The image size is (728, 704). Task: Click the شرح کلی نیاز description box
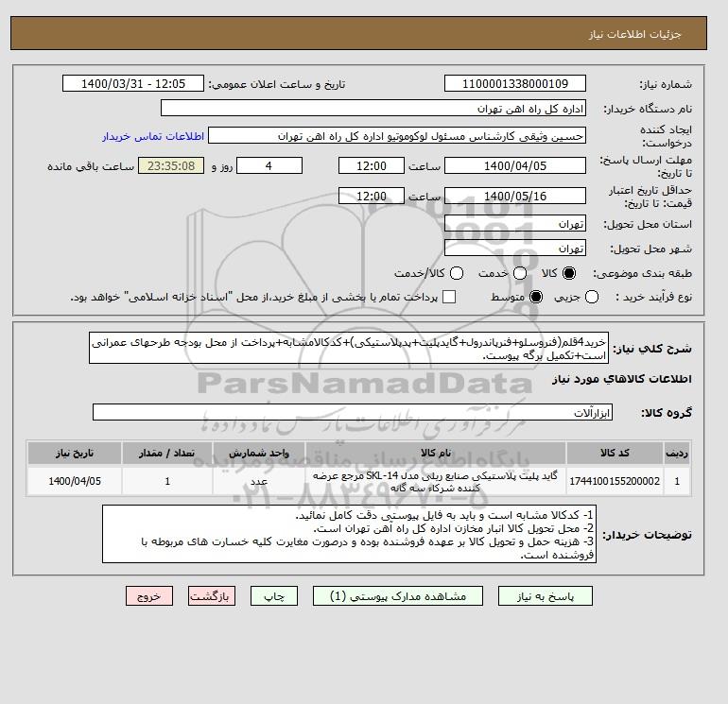click(x=349, y=348)
